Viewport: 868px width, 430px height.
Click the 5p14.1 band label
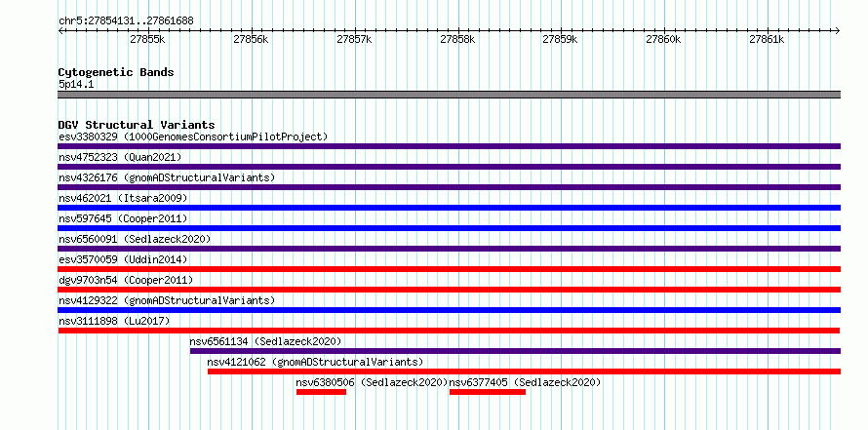(76, 84)
